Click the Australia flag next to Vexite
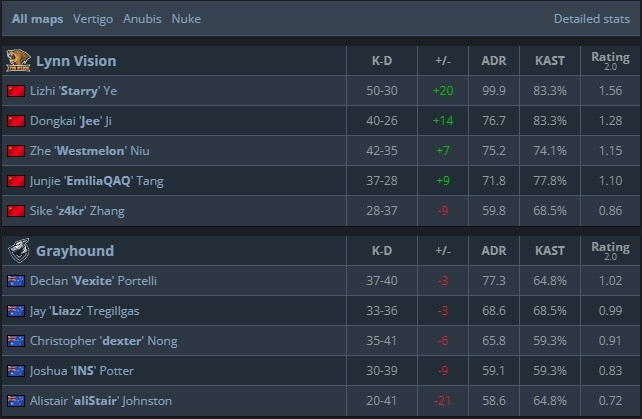Viewport: 642px width, 419px height. (16, 281)
